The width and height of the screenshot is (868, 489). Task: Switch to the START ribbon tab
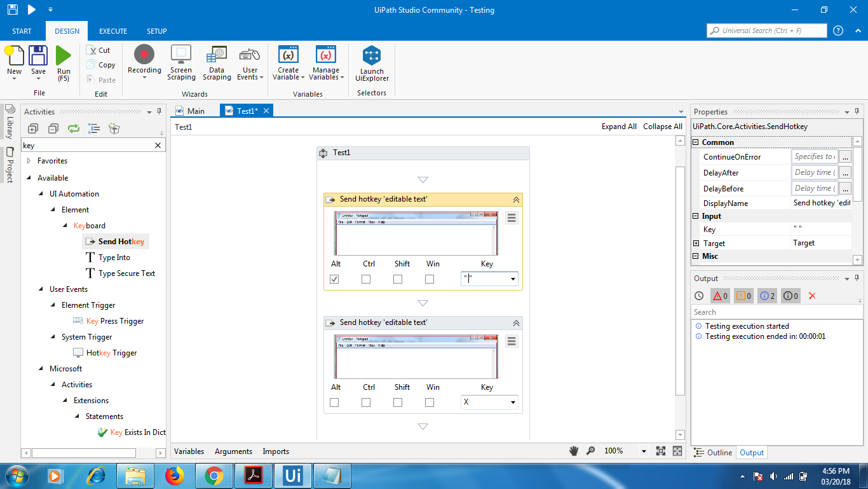[22, 31]
